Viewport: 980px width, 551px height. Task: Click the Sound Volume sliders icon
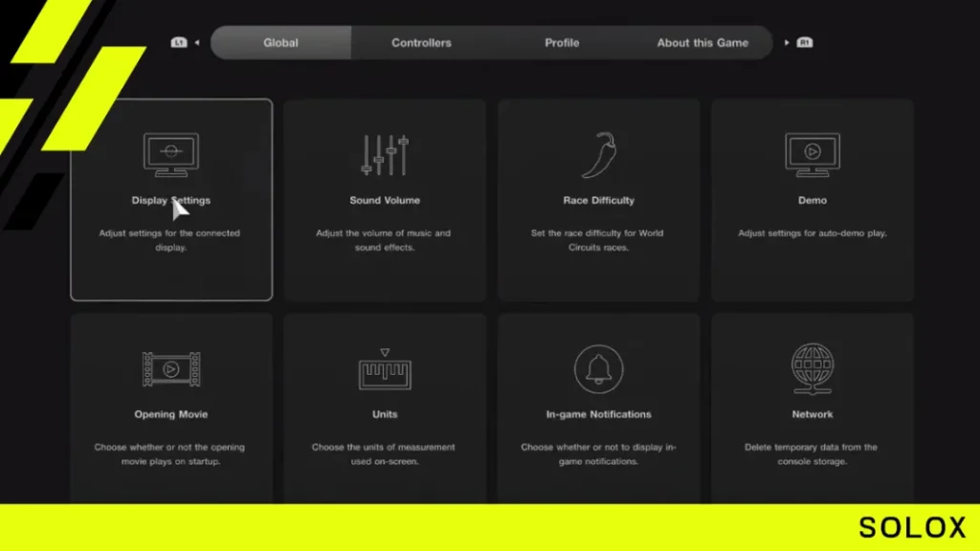[385, 154]
